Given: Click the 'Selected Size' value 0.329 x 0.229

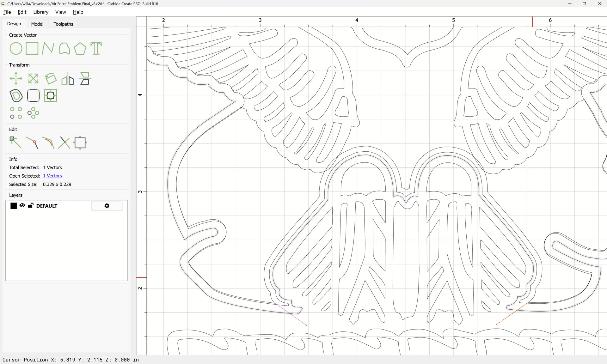Looking at the screenshot, I should pyautogui.click(x=57, y=185).
